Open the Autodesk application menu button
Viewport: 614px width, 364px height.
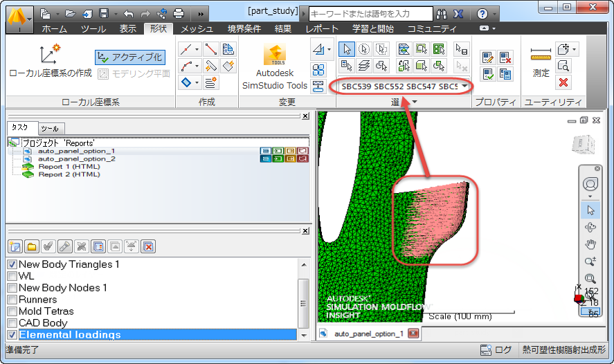(x=19, y=20)
